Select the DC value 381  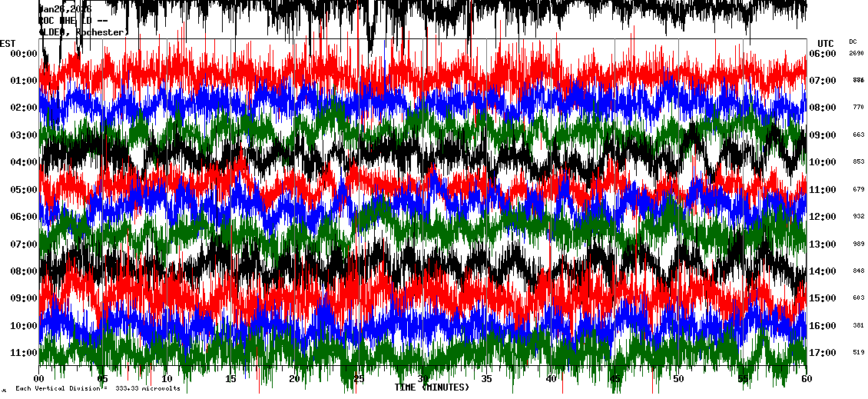click(858, 326)
